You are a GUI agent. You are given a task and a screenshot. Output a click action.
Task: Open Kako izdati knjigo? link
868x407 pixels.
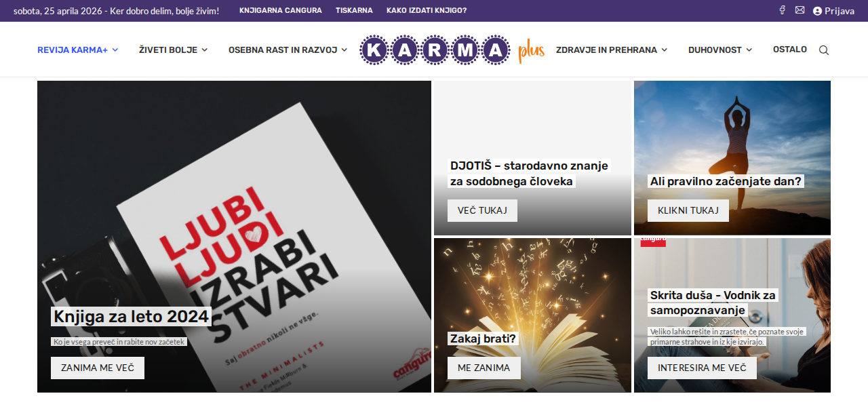(427, 11)
